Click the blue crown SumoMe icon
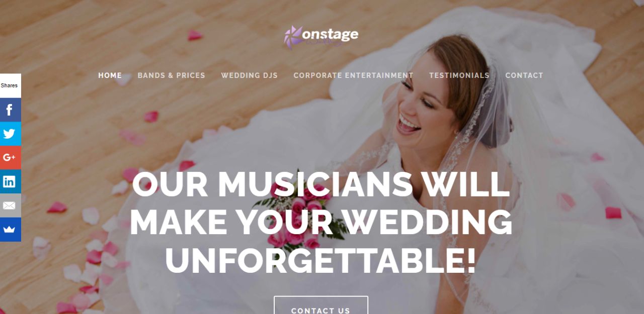This screenshot has width=644, height=314. (x=10, y=230)
